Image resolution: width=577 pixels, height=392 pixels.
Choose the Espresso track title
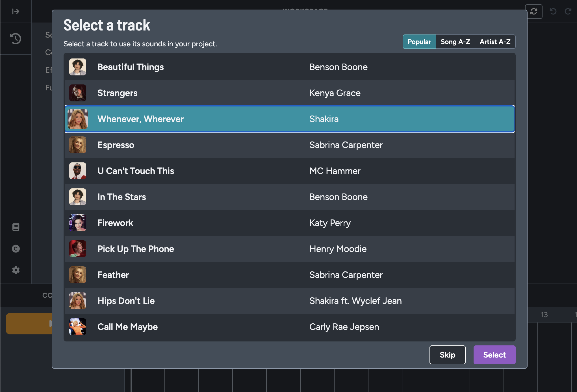[x=116, y=145]
